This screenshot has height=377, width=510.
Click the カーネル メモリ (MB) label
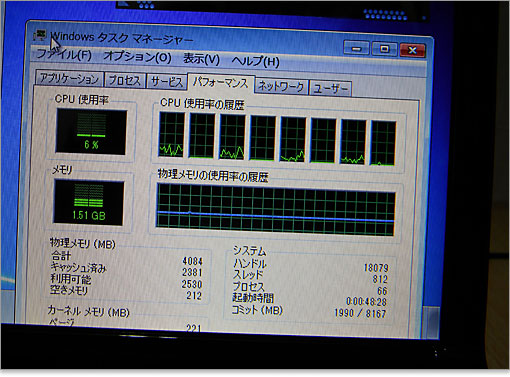click(89, 312)
